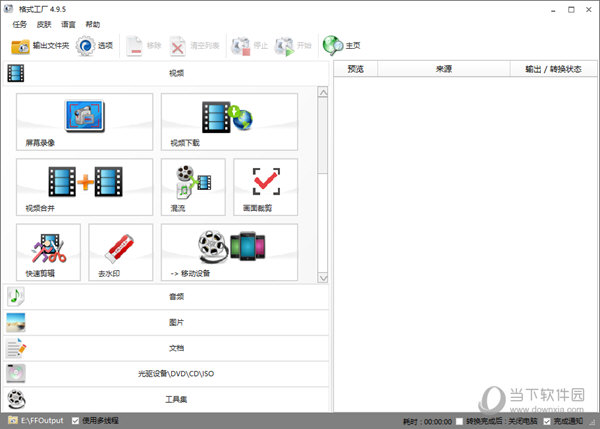The width and height of the screenshot is (600, 429).
Task: Click the film strip icon in 视频 header
Action: tap(16, 73)
